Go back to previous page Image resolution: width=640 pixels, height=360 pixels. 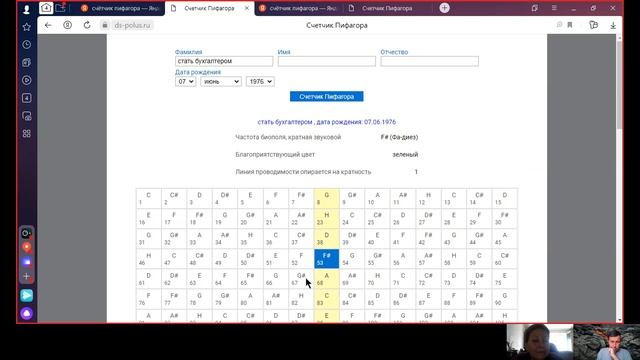pyautogui.click(x=48, y=25)
